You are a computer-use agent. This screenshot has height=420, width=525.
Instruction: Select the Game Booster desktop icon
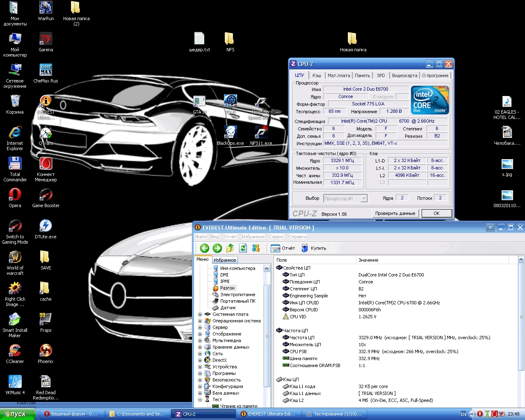[46, 198]
